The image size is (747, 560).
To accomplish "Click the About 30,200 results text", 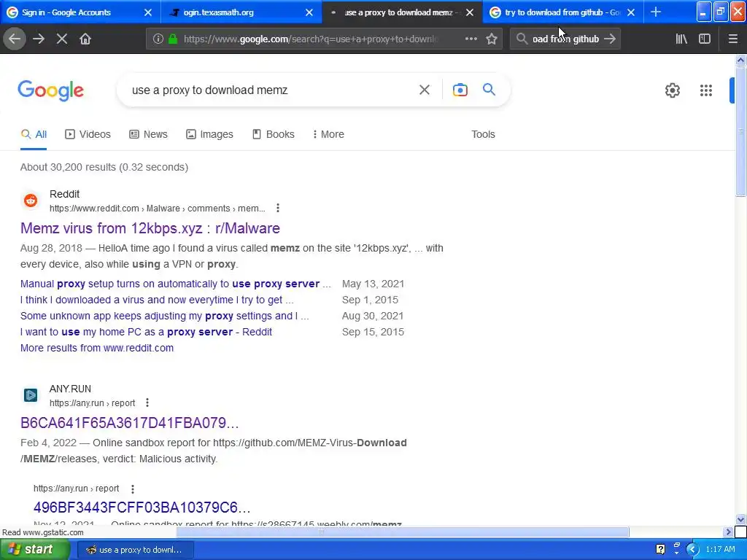I will [x=104, y=167].
